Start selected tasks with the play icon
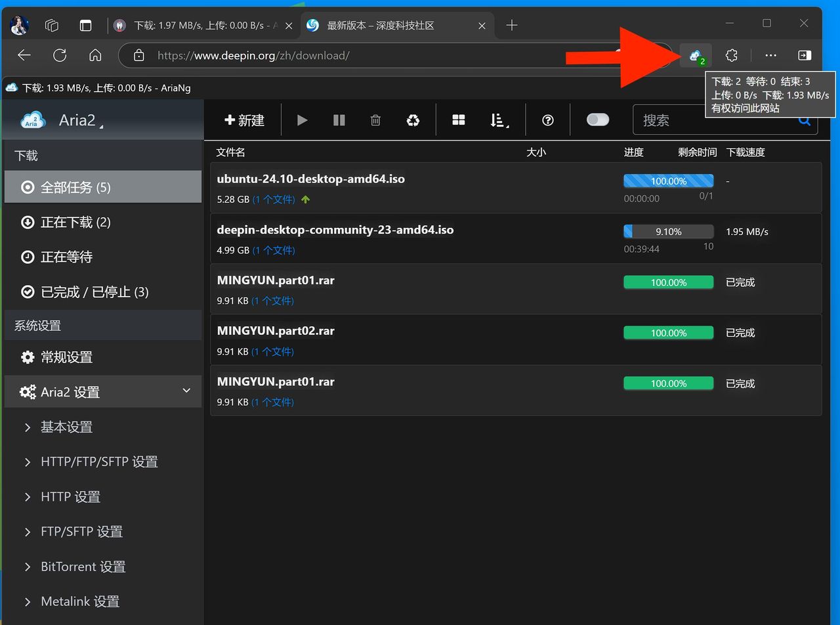Viewport: 840px width, 625px height. pos(303,120)
